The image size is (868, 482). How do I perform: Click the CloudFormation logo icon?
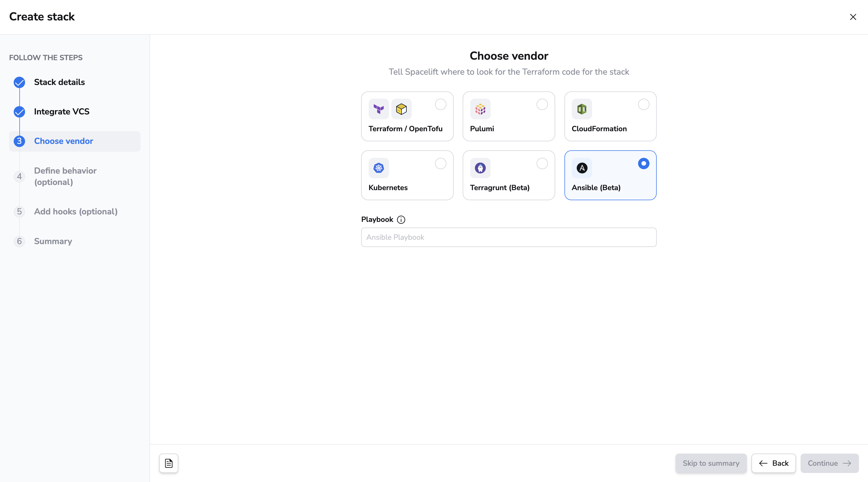pyautogui.click(x=582, y=109)
